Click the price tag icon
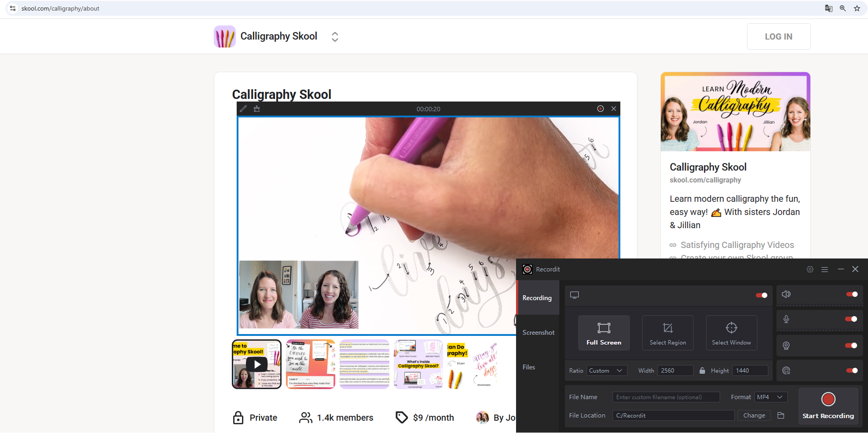 402,418
